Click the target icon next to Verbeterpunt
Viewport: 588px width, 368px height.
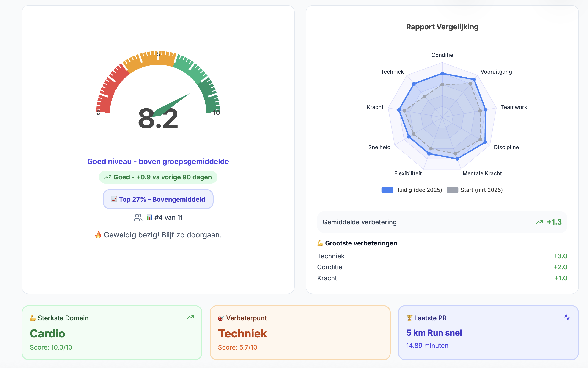coord(221,318)
